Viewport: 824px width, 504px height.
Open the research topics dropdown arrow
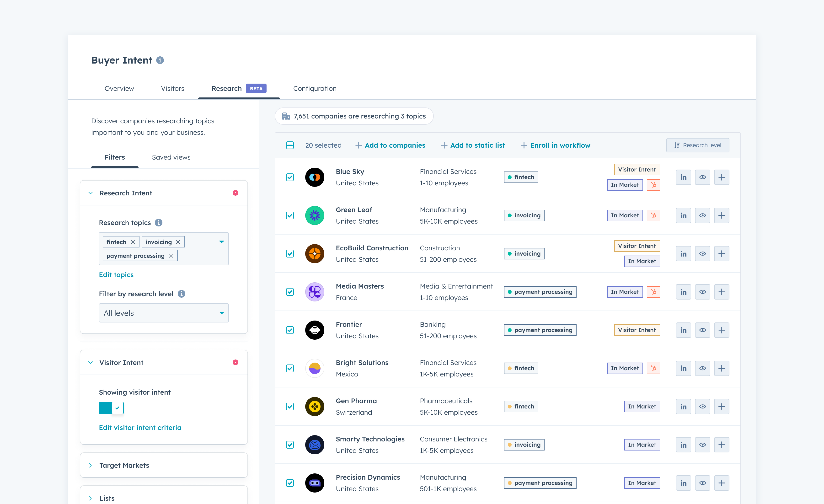pyautogui.click(x=221, y=242)
